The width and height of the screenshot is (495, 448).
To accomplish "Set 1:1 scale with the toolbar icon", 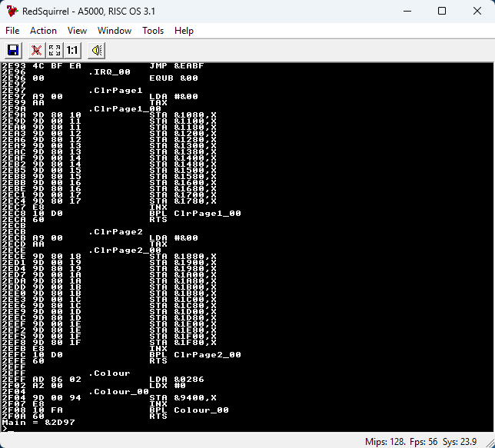I will (x=72, y=50).
